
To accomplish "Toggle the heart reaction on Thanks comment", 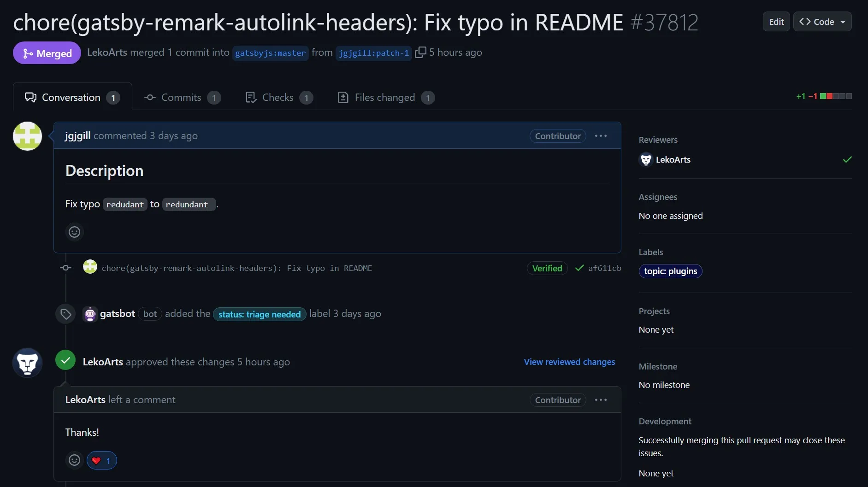I will 101,460.
